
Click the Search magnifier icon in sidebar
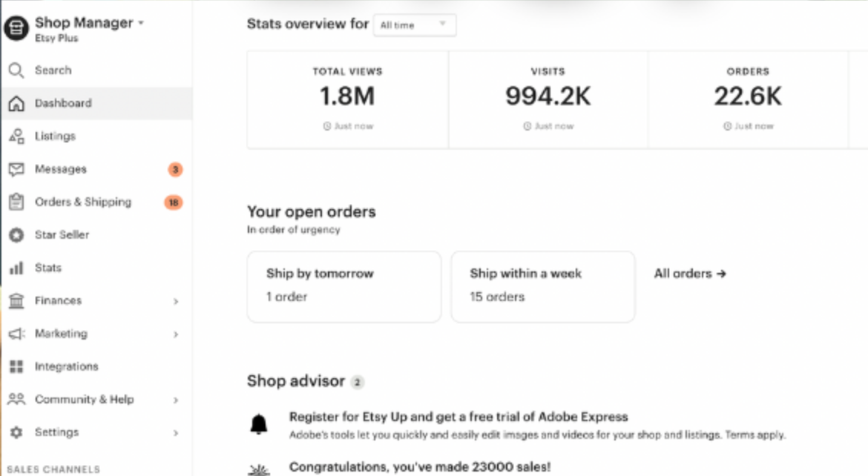point(16,70)
